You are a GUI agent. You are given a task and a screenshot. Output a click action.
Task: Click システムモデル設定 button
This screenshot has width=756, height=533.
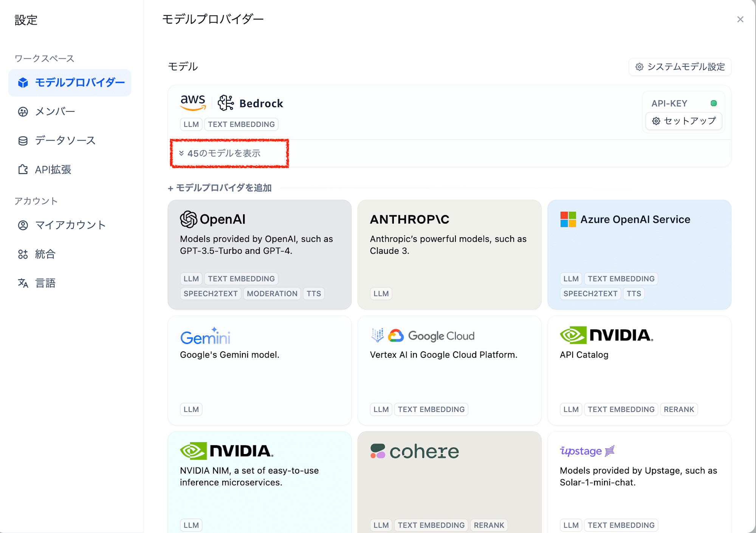click(680, 67)
